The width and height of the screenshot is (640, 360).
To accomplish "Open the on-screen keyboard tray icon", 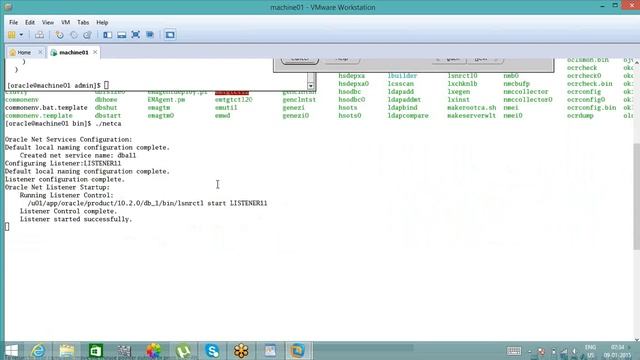I will pos(514,351).
